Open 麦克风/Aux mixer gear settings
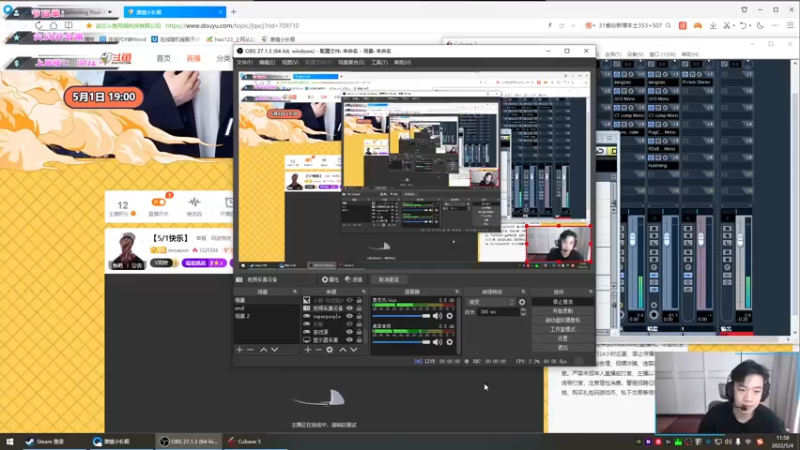The width and height of the screenshot is (800, 450). point(449,316)
